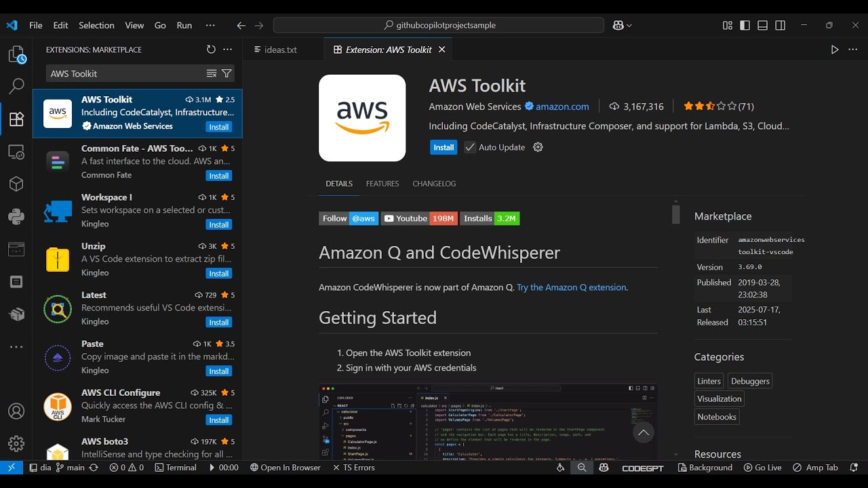Click the main branch status item
The height and width of the screenshot is (488, 868).
point(71,468)
